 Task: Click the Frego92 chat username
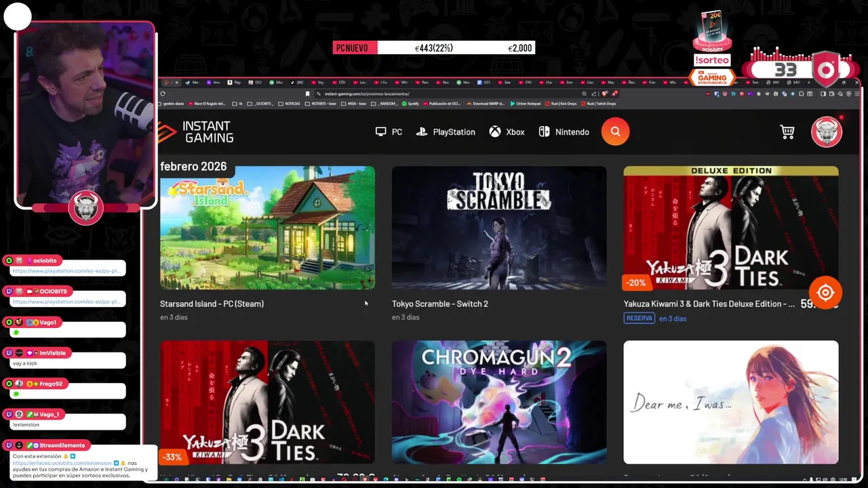50,384
